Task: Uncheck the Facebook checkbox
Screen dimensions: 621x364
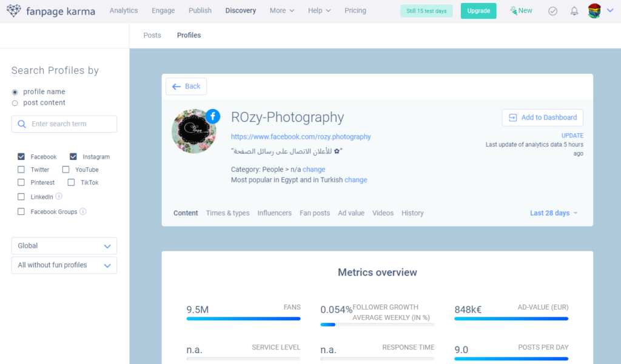Action: click(x=21, y=157)
